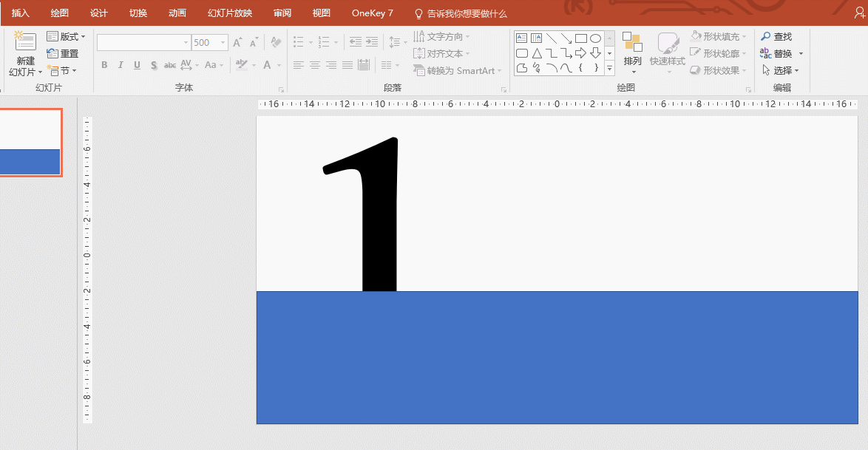Toggle text shadow
This screenshot has width=868, height=450.
[x=153, y=65]
